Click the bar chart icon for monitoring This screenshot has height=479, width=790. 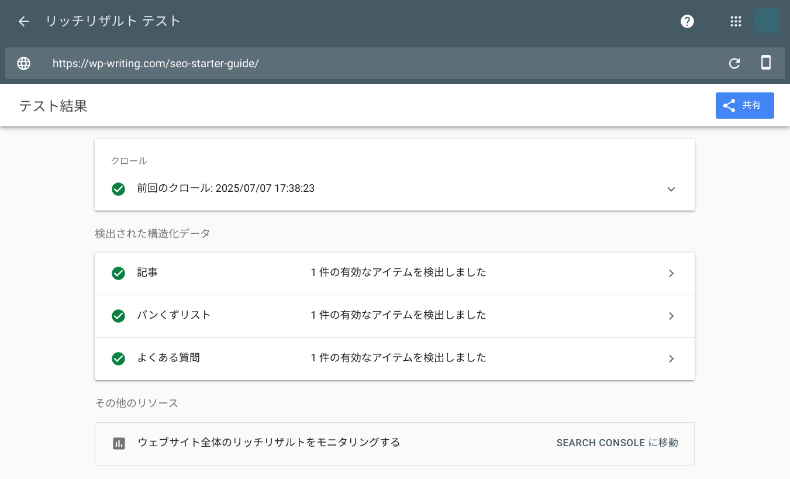tap(119, 443)
